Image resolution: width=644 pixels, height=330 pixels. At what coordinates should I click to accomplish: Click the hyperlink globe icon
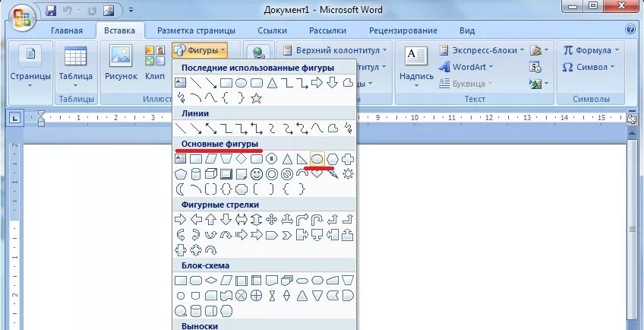(257, 52)
